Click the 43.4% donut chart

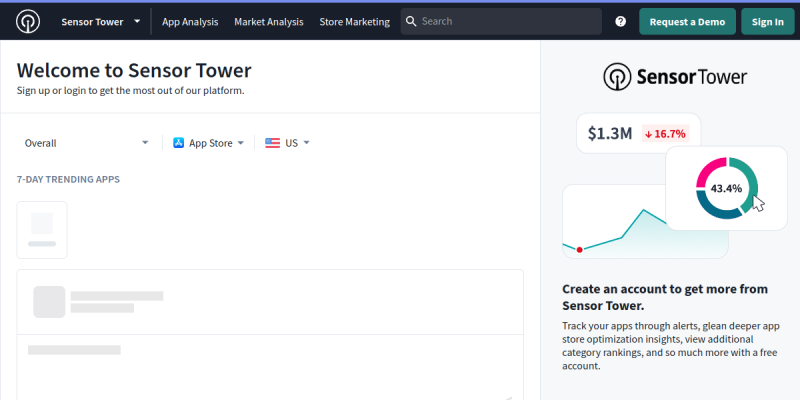[727, 188]
